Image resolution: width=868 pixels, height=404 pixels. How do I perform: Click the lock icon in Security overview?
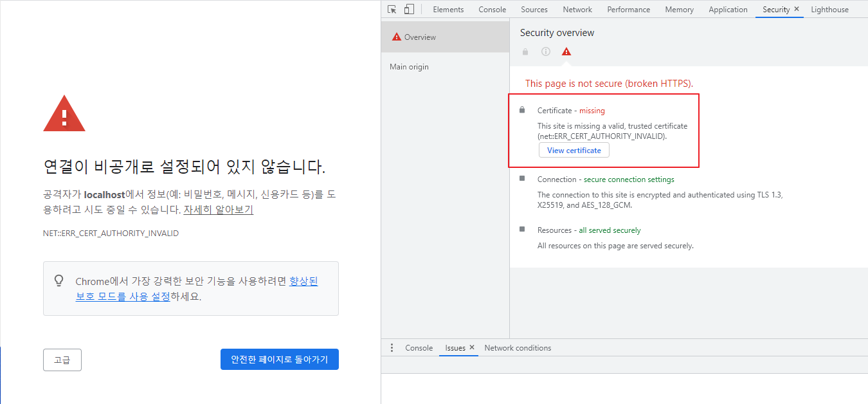525,51
